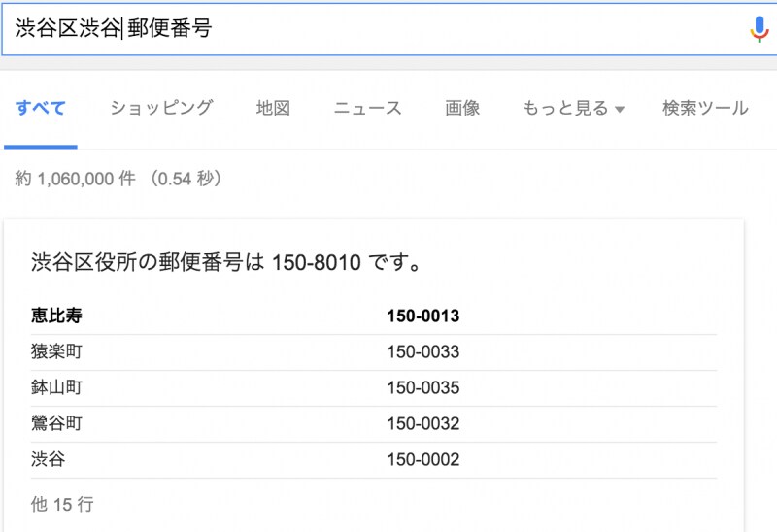The image size is (777, 532).
Task: Switch to the 画像 tab
Action: [x=462, y=108]
